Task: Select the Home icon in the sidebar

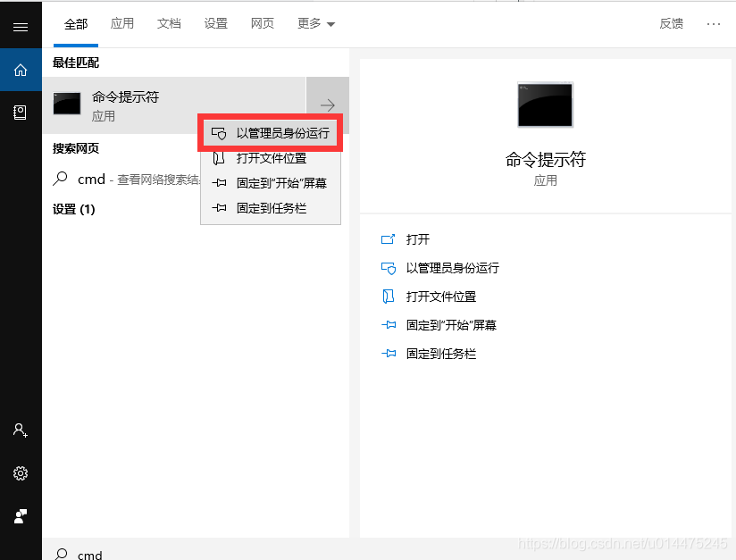Action: pyautogui.click(x=21, y=70)
